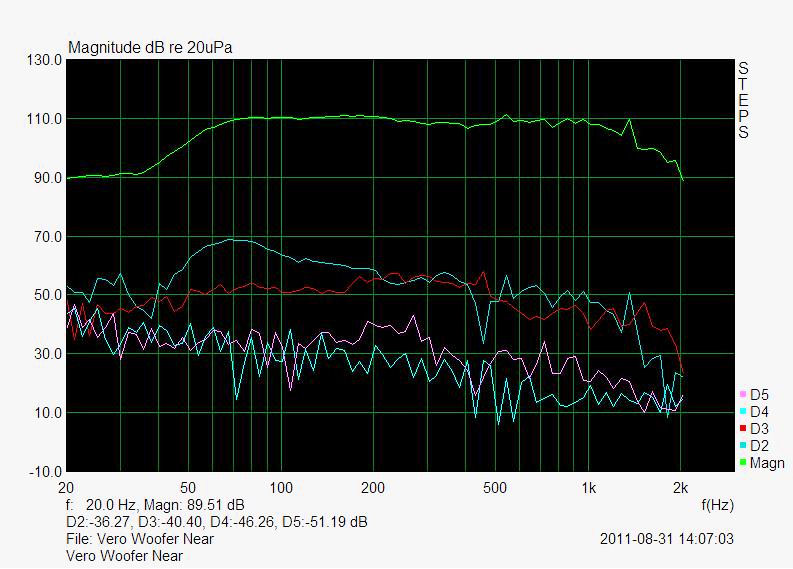Click the 130.0 y-axis value
The width and height of the screenshot is (793, 569).
pos(45,60)
